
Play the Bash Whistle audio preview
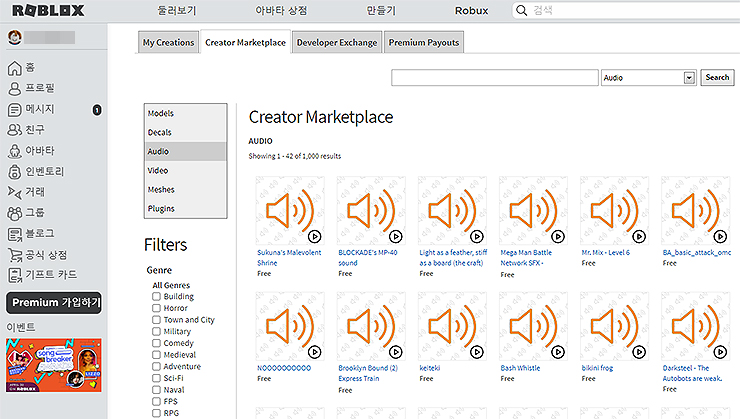pos(558,352)
